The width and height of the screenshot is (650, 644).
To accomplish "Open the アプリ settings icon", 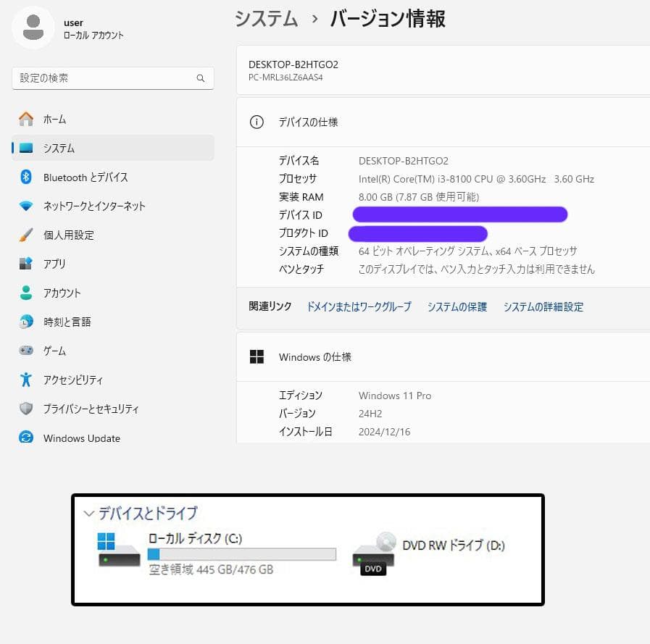I will pyautogui.click(x=26, y=264).
